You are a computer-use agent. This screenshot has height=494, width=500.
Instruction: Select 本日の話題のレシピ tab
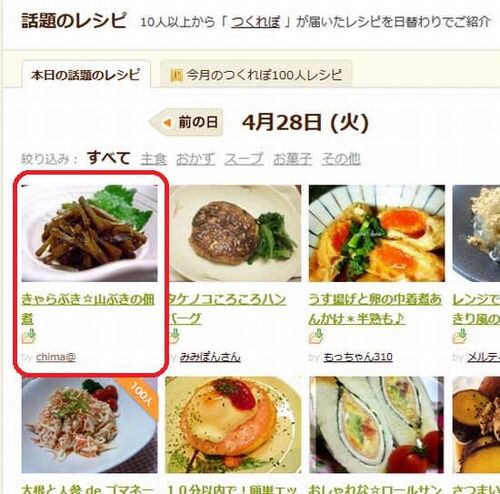coord(86,75)
